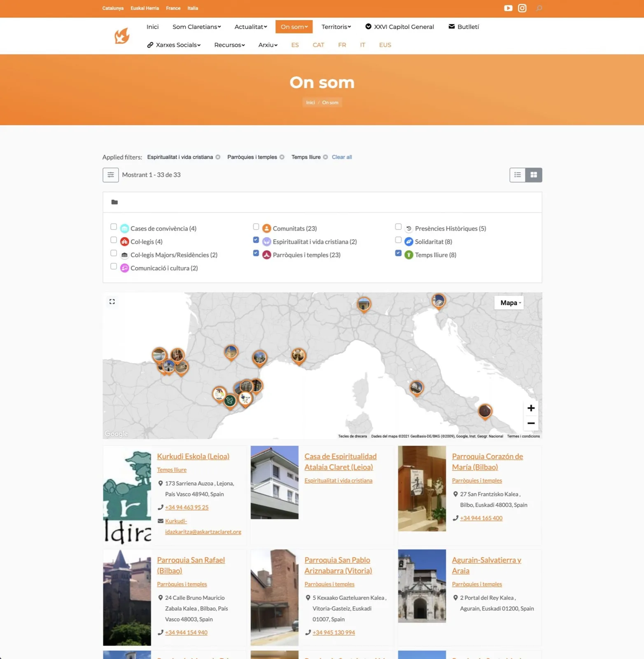Check the Col·legis checkbox
The width and height of the screenshot is (644, 659).
(x=114, y=240)
